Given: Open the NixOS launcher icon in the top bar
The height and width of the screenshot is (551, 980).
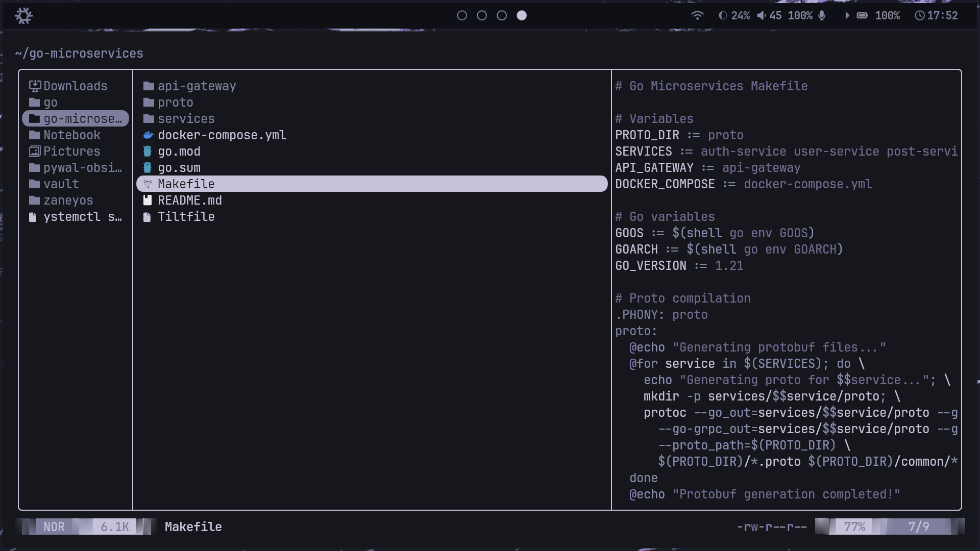Looking at the screenshot, I should tap(23, 16).
